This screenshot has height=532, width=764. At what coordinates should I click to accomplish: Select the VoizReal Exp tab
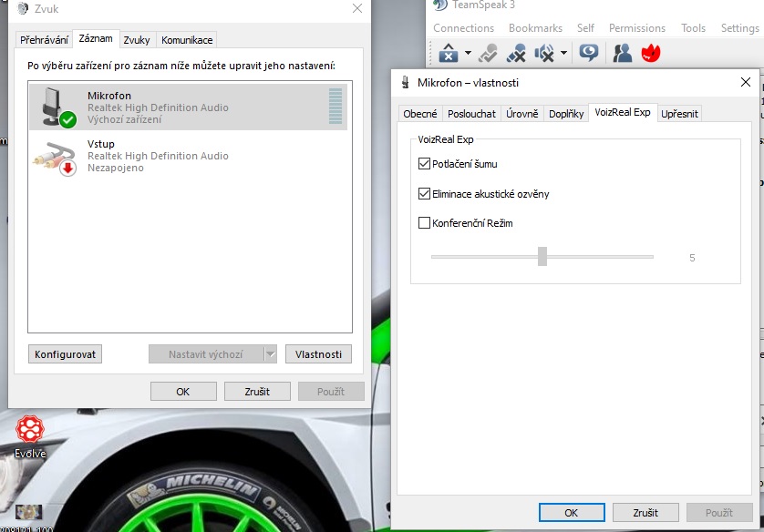[623, 112]
